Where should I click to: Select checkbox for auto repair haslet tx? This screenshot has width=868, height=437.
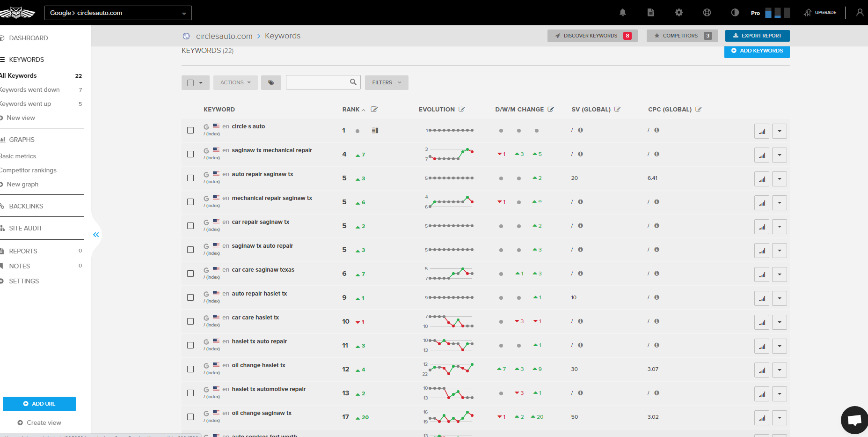190,297
